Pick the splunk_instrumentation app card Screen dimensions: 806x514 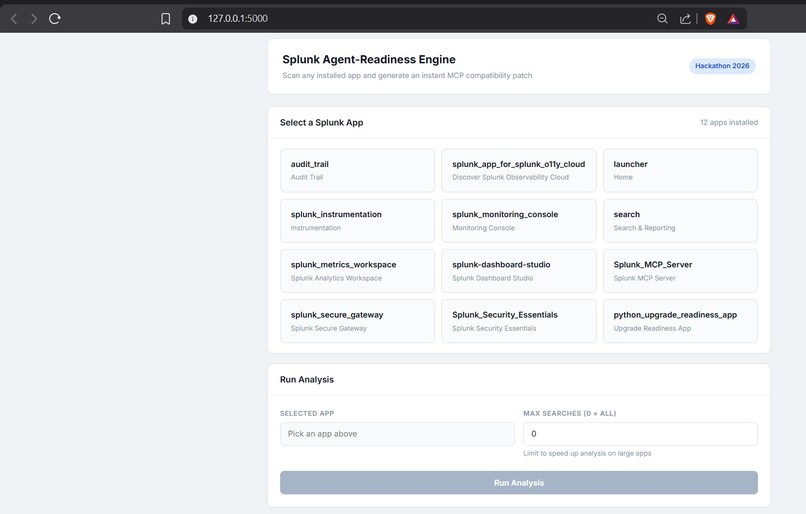tap(357, 221)
